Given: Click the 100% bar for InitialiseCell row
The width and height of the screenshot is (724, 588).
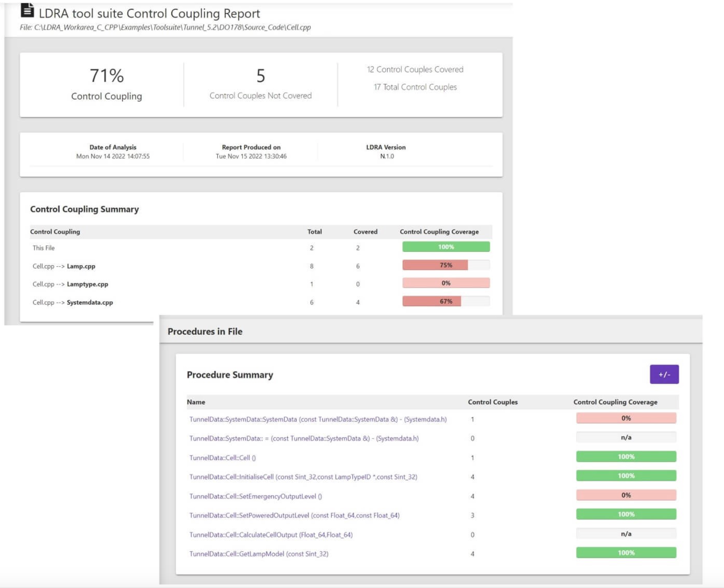Looking at the screenshot, I should [x=626, y=476].
